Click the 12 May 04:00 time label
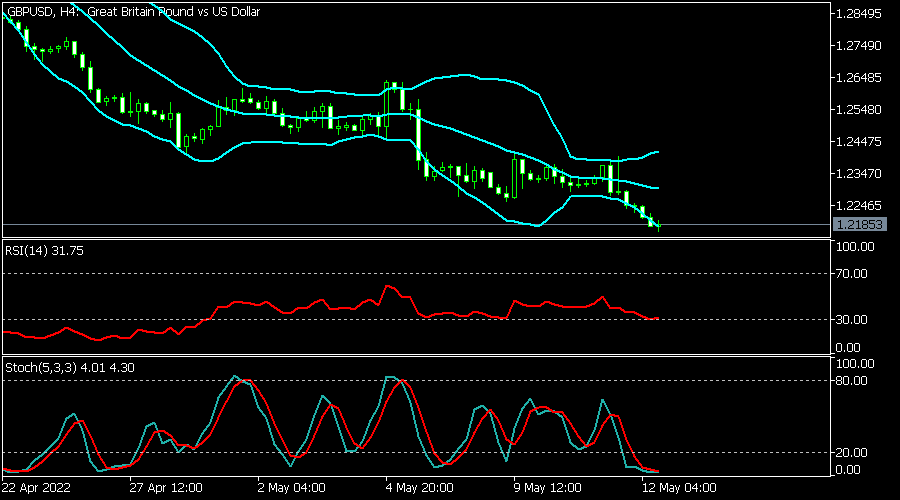The width and height of the screenshot is (900, 500). click(x=679, y=488)
